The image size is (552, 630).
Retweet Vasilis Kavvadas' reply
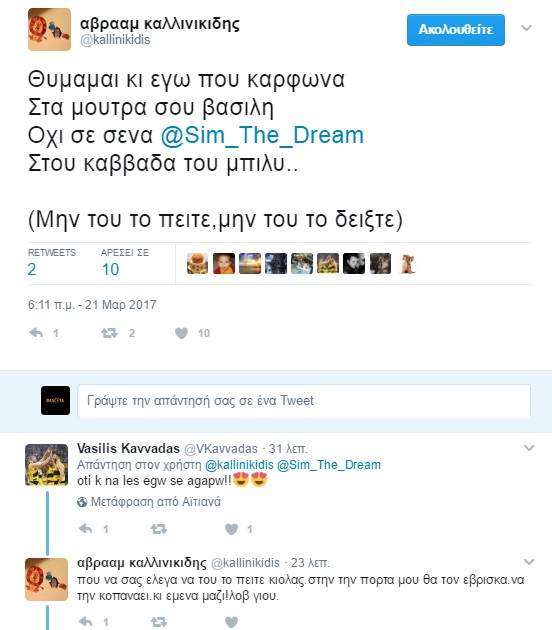point(159,529)
